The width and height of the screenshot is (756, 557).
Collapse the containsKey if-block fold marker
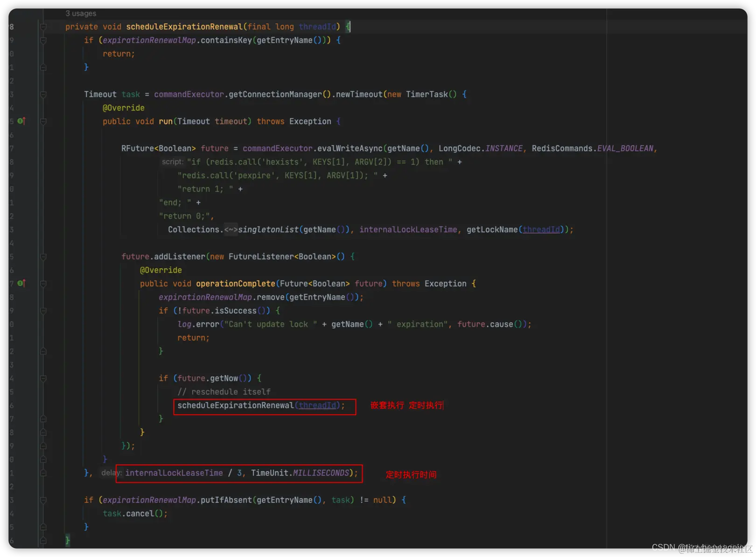[x=43, y=40]
